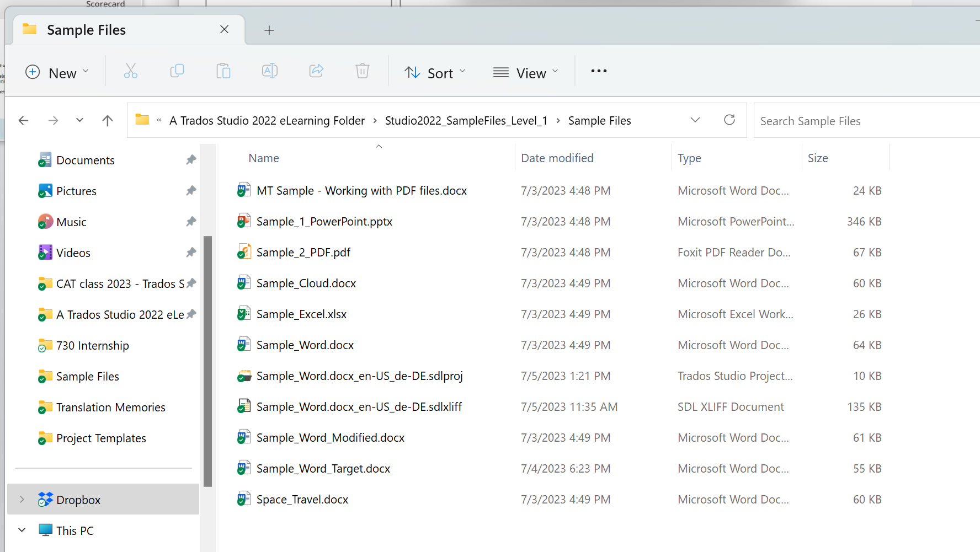Click the sdlxliff document file icon
The image size is (980, 552).
[244, 406]
